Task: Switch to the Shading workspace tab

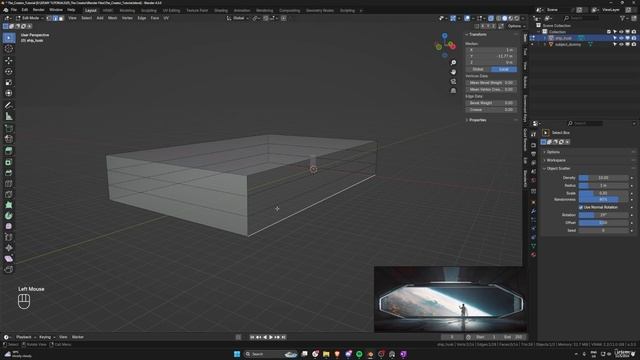Action: point(221,11)
